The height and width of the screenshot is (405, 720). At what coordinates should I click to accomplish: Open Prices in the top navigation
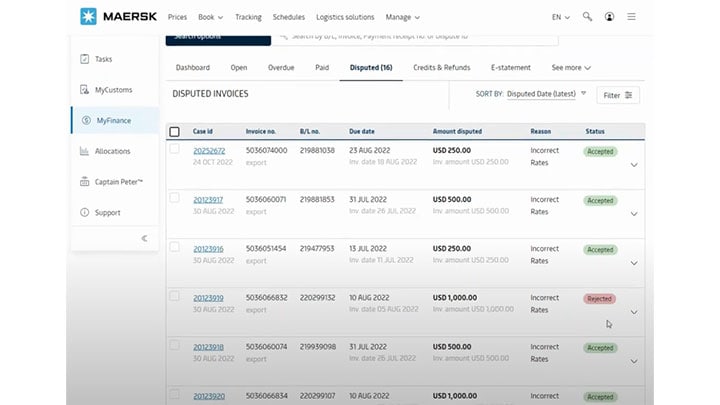tap(177, 17)
